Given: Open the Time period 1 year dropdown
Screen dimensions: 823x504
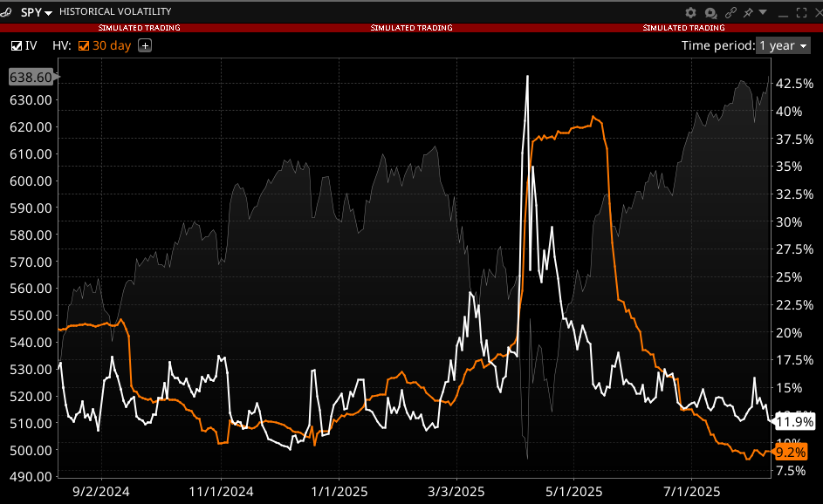Looking at the screenshot, I should [783, 45].
